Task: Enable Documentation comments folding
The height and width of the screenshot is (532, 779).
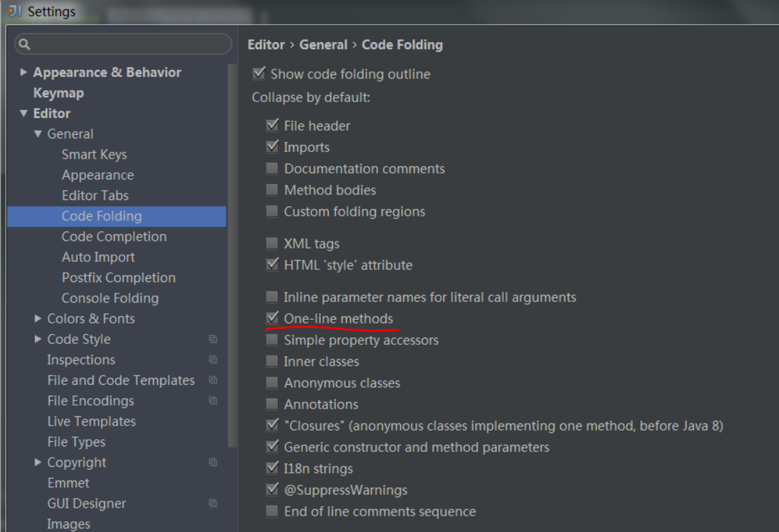Action: [x=272, y=169]
